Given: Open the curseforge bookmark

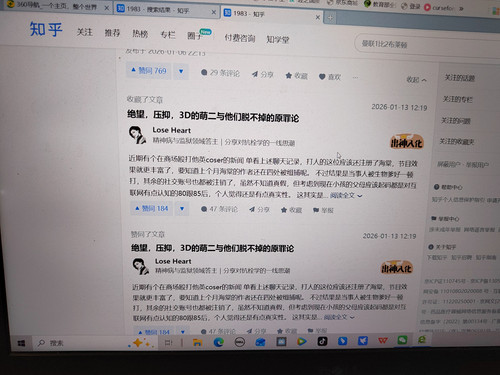Looking at the screenshot, I should [439, 7].
